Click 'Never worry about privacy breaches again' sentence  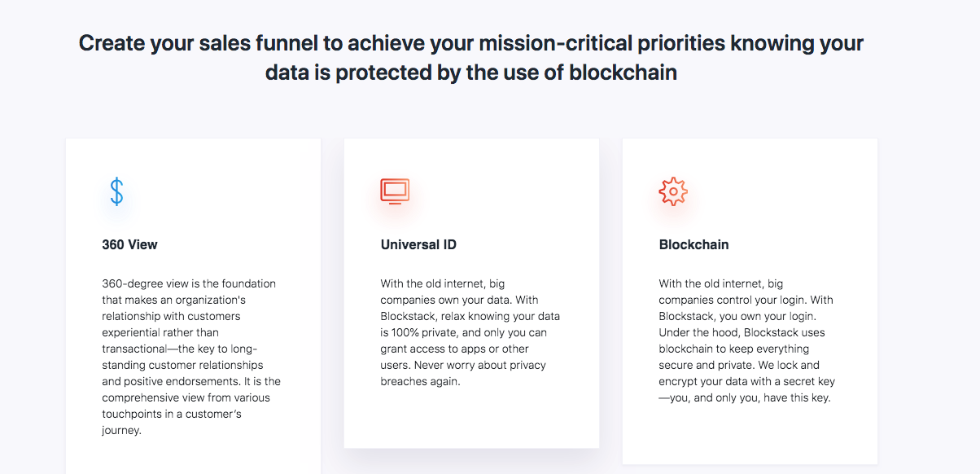(x=463, y=373)
